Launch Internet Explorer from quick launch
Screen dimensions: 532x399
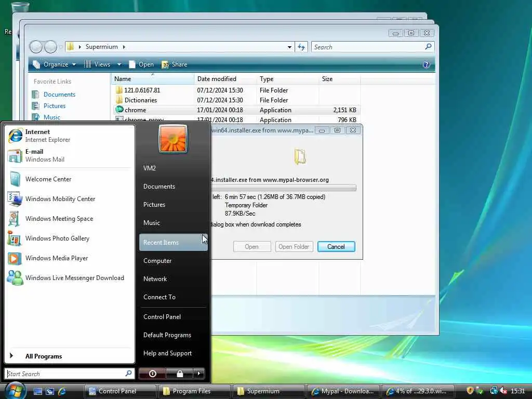(x=62, y=391)
